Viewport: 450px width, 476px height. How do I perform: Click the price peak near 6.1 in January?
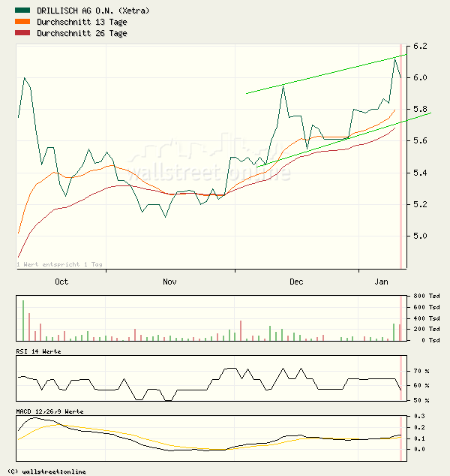click(394, 59)
